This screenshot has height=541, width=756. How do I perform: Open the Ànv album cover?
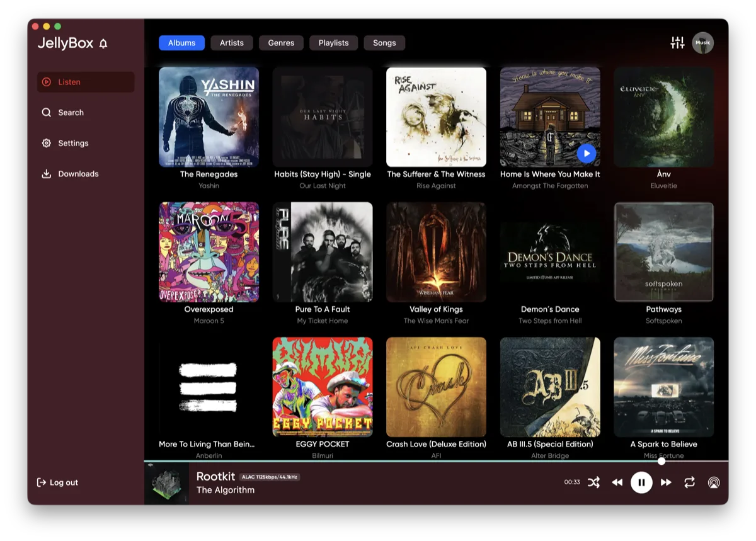pyautogui.click(x=663, y=117)
